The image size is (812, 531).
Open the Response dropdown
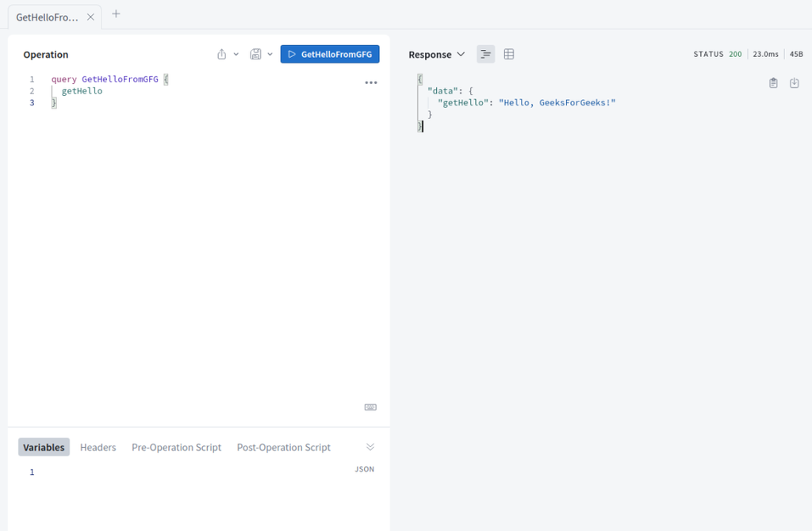click(436, 55)
